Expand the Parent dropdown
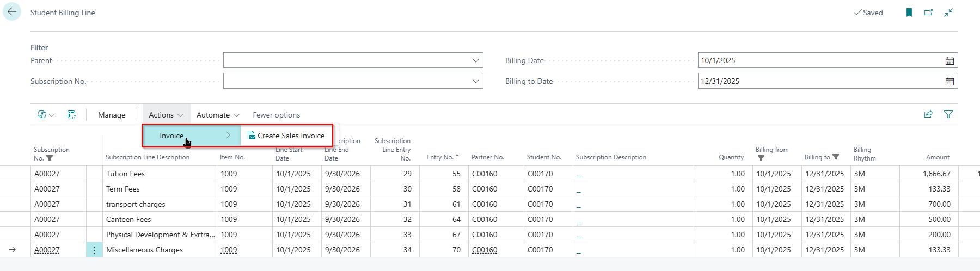This screenshot has height=271, width=980. [475, 60]
